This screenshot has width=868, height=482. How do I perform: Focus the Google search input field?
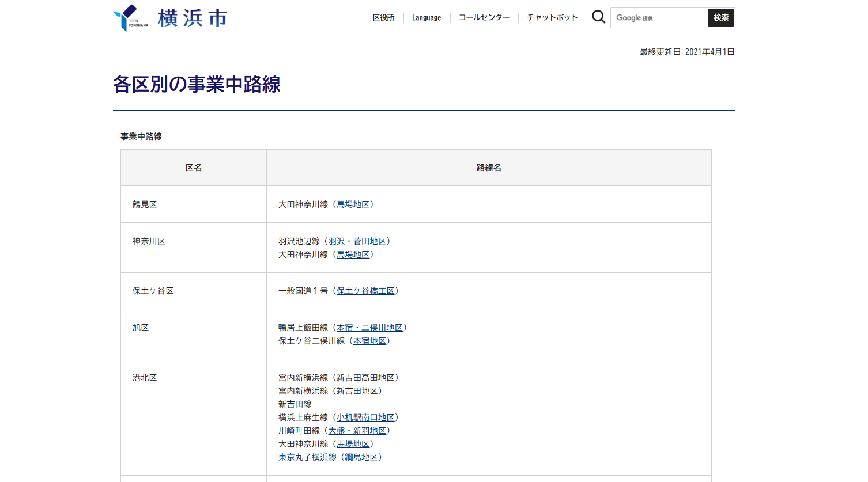coord(659,18)
